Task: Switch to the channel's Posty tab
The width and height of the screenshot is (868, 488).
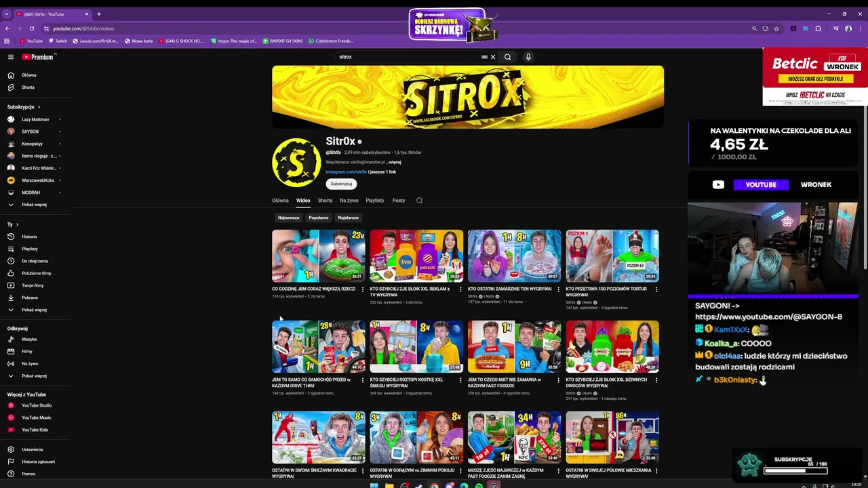Action: [399, 201]
